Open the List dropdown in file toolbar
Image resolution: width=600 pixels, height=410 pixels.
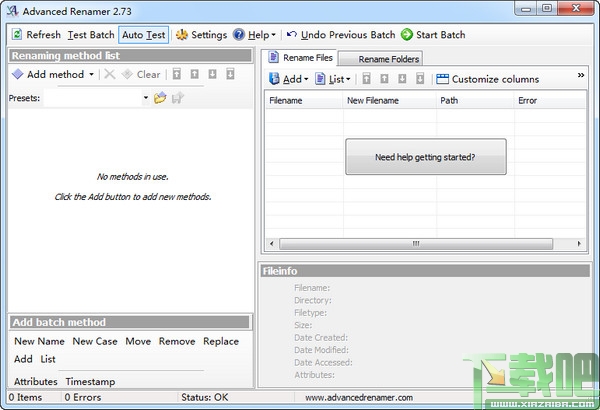pos(333,79)
